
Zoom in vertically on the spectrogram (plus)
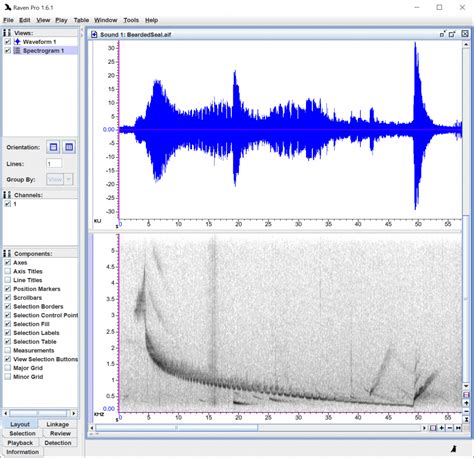[466, 403]
